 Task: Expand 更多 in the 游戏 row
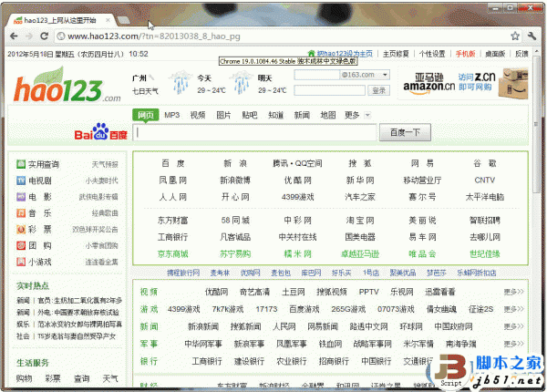(513, 309)
